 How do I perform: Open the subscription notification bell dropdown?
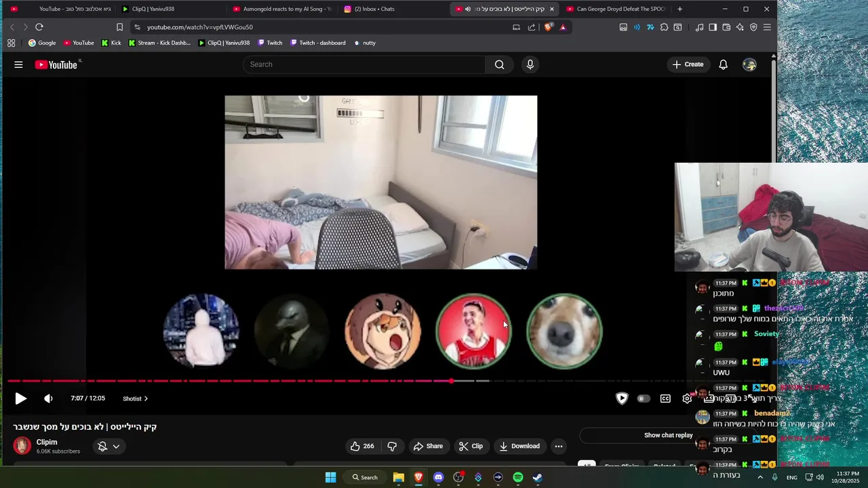(x=108, y=446)
